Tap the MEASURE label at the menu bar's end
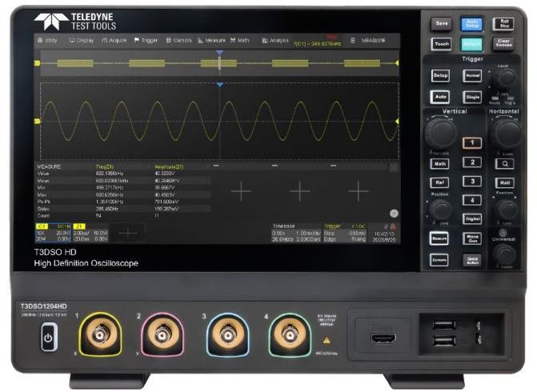This screenshot has height=392, width=537. point(373,40)
